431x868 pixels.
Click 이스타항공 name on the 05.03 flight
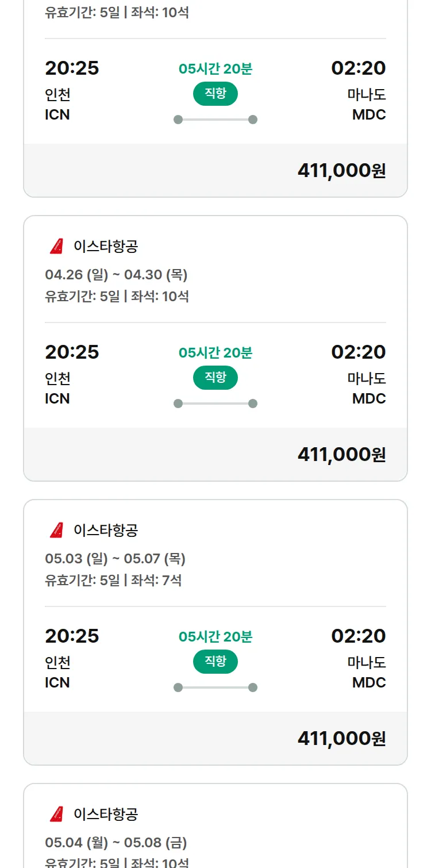[106, 530]
